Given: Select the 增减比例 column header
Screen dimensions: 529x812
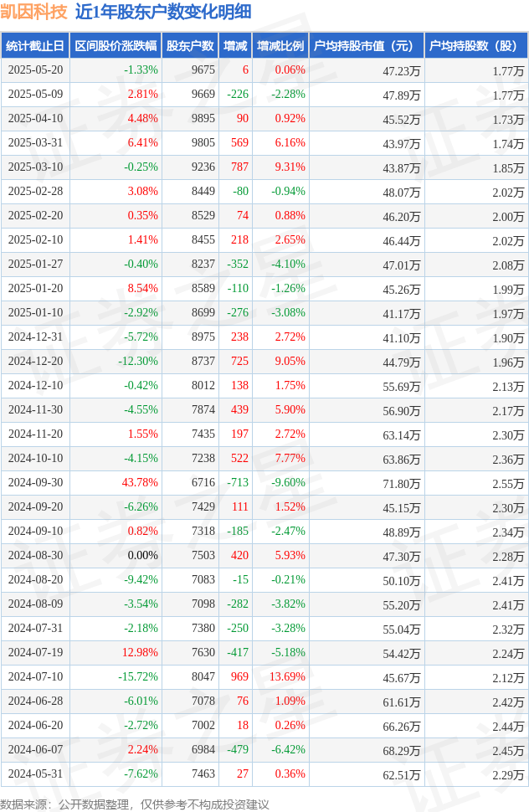Looking at the screenshot, I should [x=280, y=45].
